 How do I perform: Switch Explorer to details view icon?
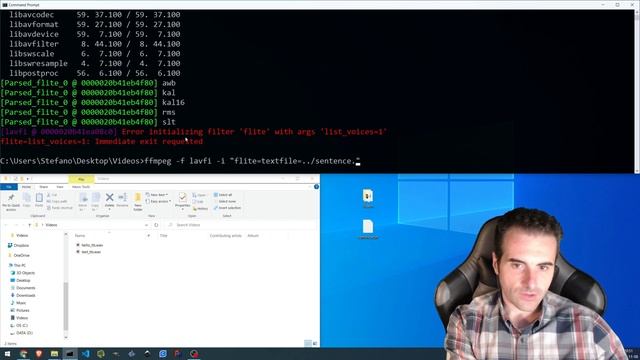tap(308, 344)
